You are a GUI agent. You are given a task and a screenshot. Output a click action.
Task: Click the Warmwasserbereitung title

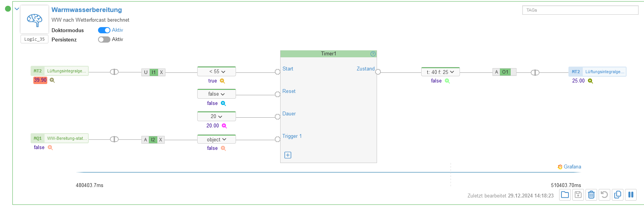pos(87,10)
